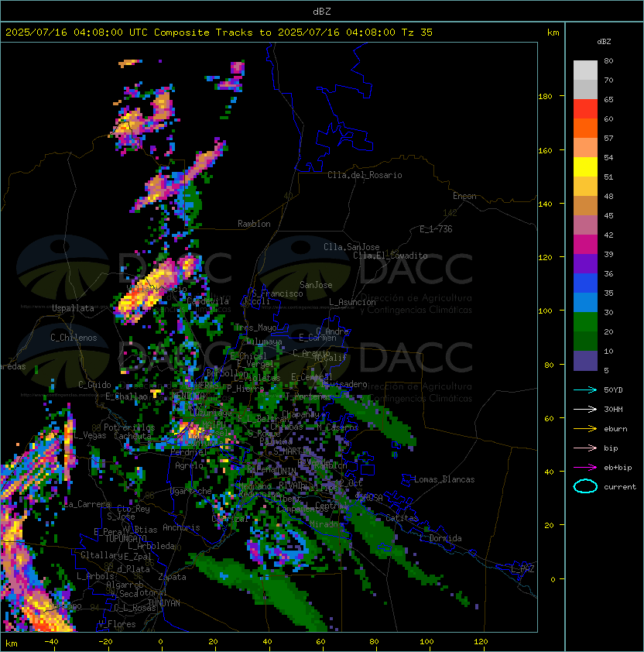Click the Tres_Mayo map label
Viewport: 644px width, 652px height.
pos(255,328)
